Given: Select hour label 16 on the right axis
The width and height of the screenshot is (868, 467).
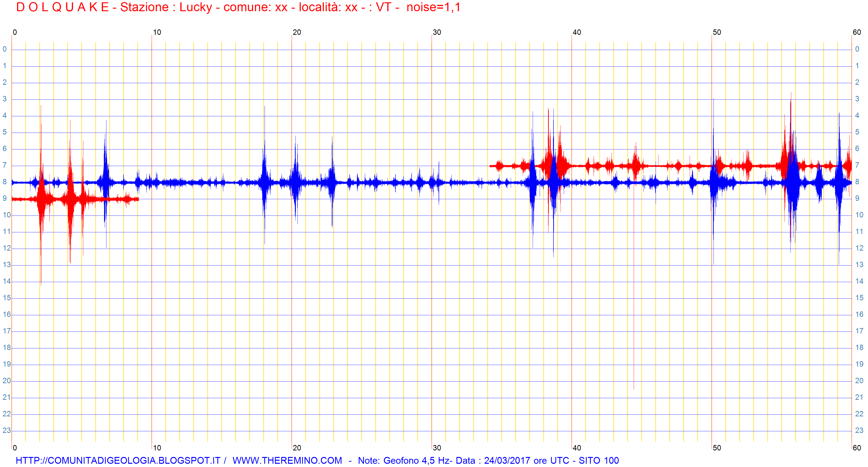Looking at the screenshot, I should 859,315.
